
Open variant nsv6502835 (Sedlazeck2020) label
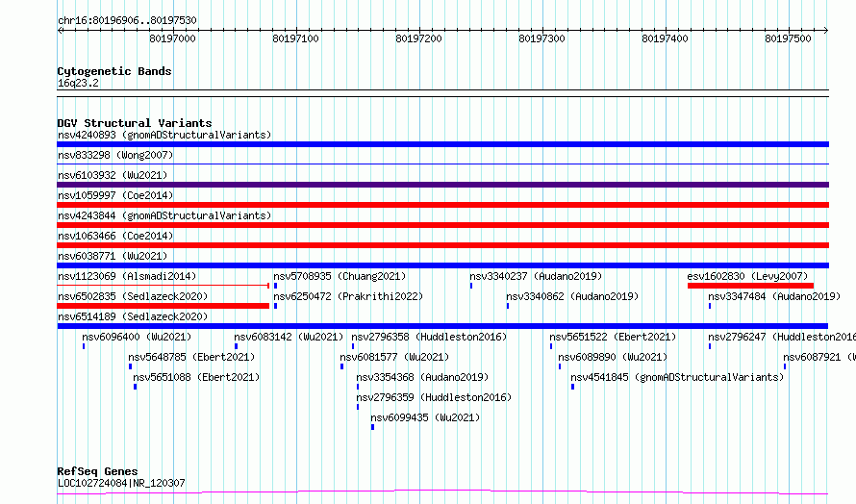133,296
